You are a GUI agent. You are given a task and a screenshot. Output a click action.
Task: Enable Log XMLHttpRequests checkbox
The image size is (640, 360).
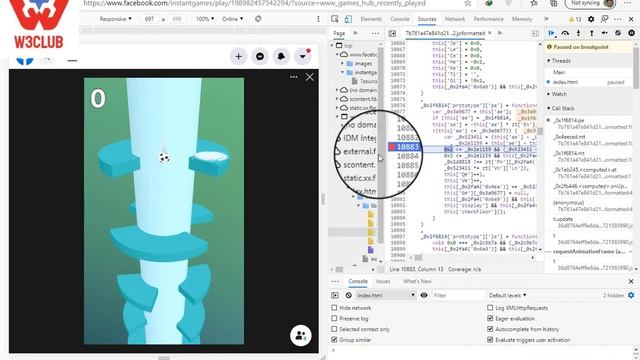(x=490, y=308)
